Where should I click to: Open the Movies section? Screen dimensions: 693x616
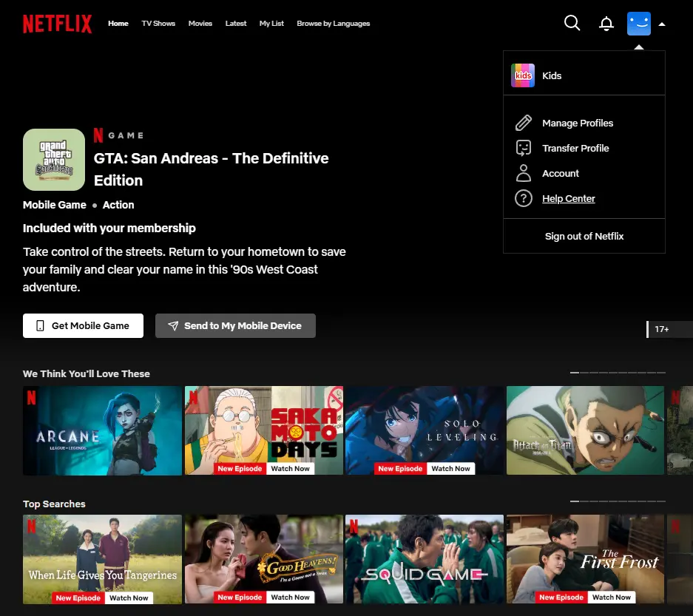pos(200,24)
